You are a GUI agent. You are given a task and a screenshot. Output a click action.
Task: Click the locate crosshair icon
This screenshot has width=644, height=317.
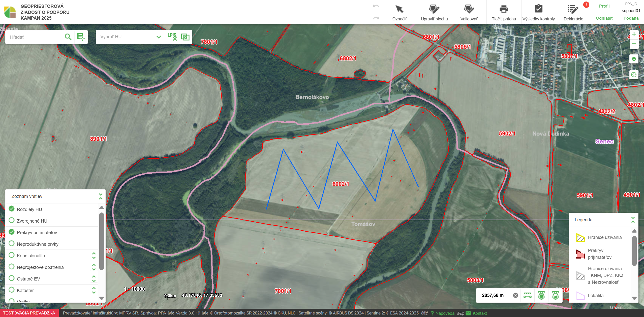634,75
